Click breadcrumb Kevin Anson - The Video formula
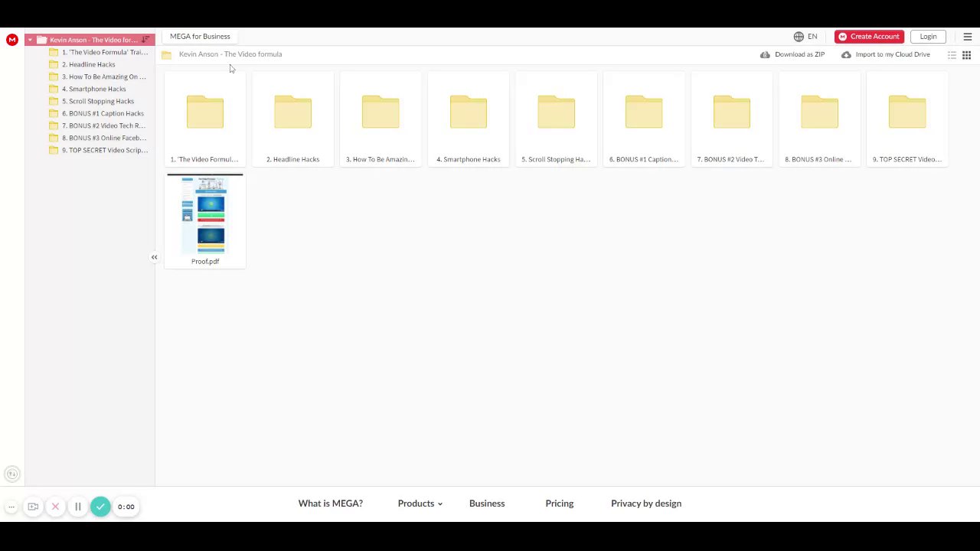The height and width of the screenshot is (551, 980). [230, 54]
